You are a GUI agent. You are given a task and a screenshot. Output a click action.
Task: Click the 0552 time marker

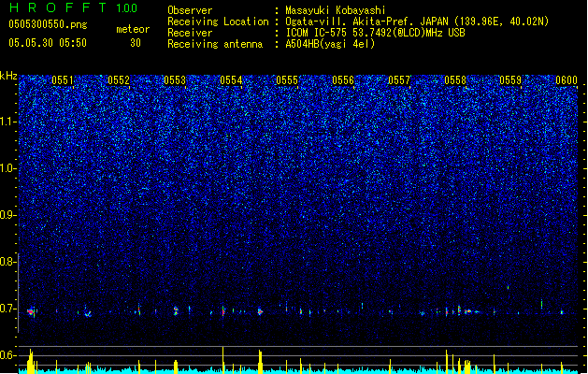point(119,80)
